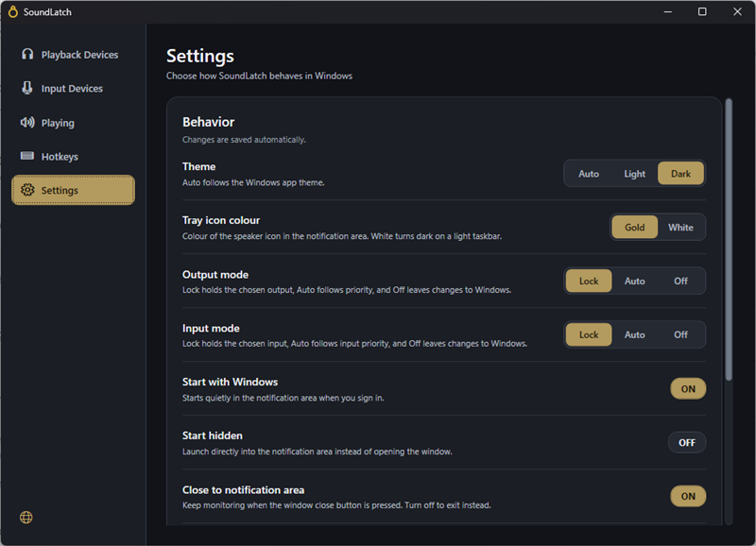The image size is (756, 546).
Task: Set Input mode to Off
Action: click(x=680, y=334)
